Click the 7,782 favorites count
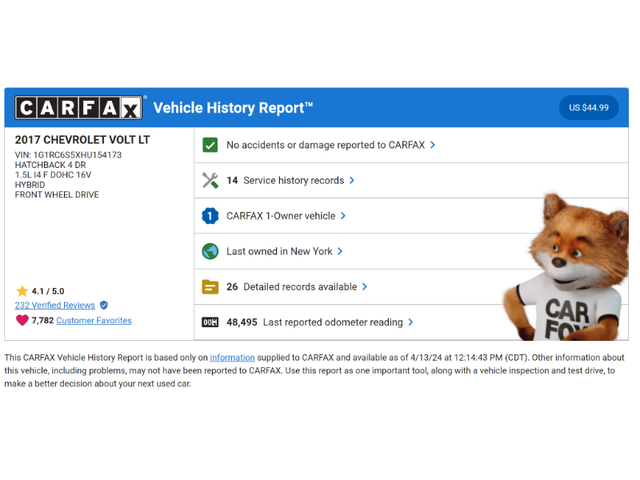Viewport: 640px width, 480px height. 43,320
